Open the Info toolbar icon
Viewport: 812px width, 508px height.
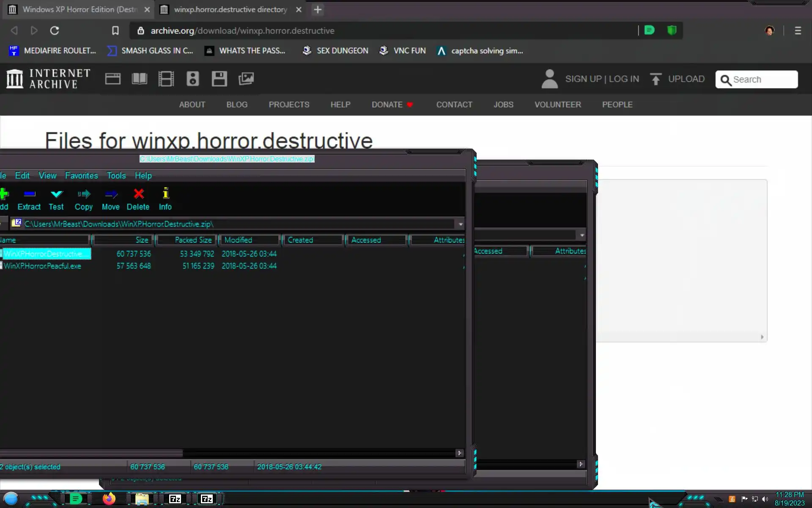pyautogui.click(x=165, y=194)
